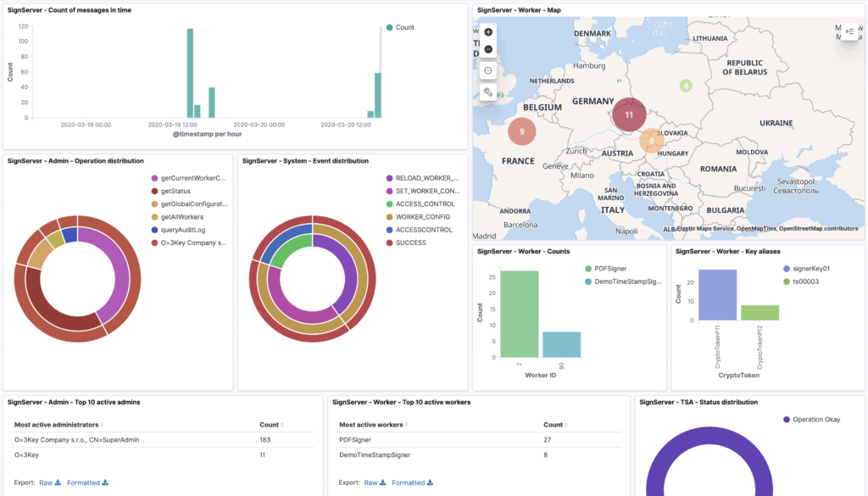Viewport: 868px width, 496px height.
Task: Sort the admins table Count column
Action: pyautogui.click(x=271, y=425)
